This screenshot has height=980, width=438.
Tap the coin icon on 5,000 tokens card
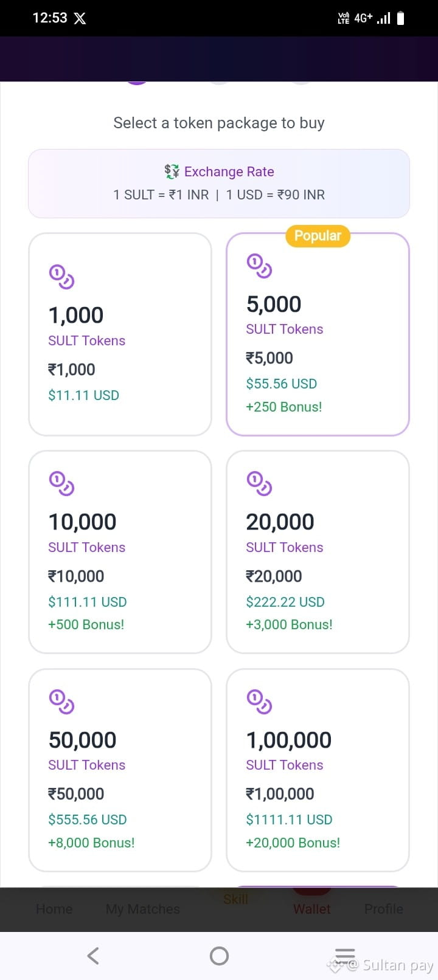[x=259, y=266]
